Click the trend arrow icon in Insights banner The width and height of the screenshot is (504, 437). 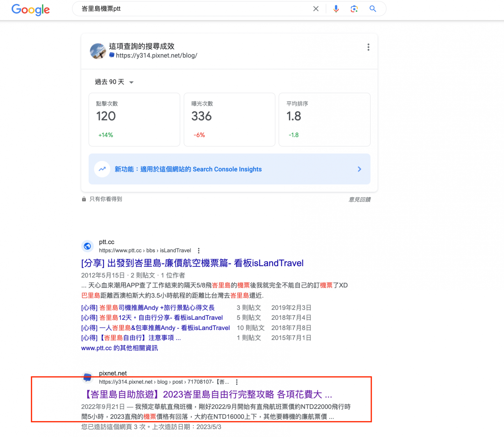[102, 169]
